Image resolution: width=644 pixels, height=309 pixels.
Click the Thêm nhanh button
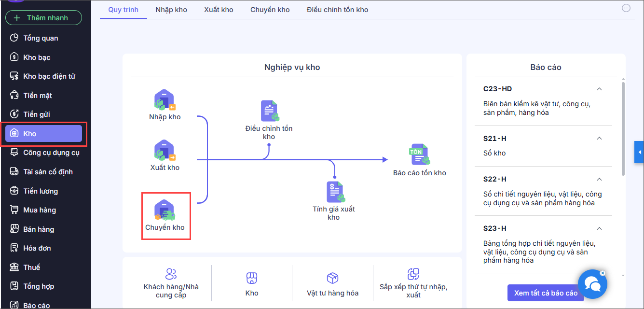pyautogui.click(x=43, y=18)
